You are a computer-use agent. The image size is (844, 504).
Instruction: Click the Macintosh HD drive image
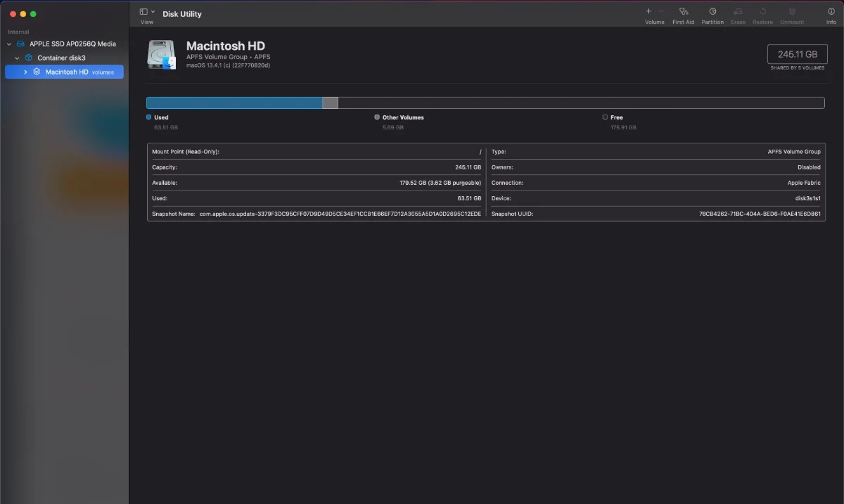click(162, 54)
